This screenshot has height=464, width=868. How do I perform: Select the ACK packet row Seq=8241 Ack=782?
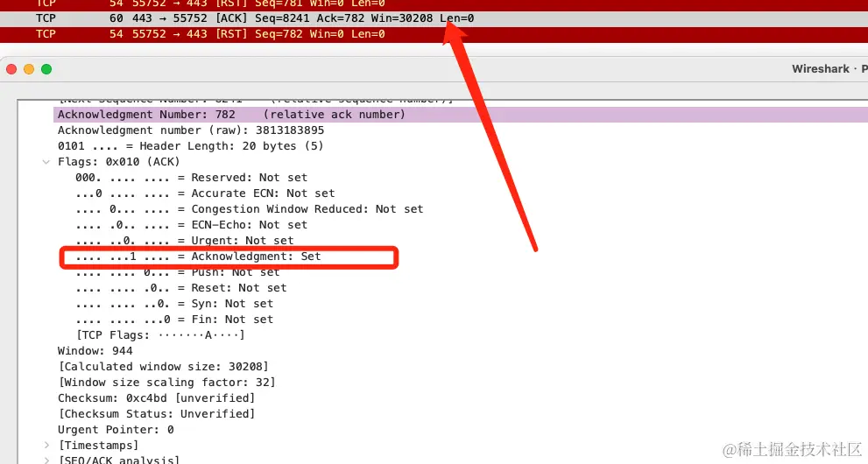click(x=434, y=18)
